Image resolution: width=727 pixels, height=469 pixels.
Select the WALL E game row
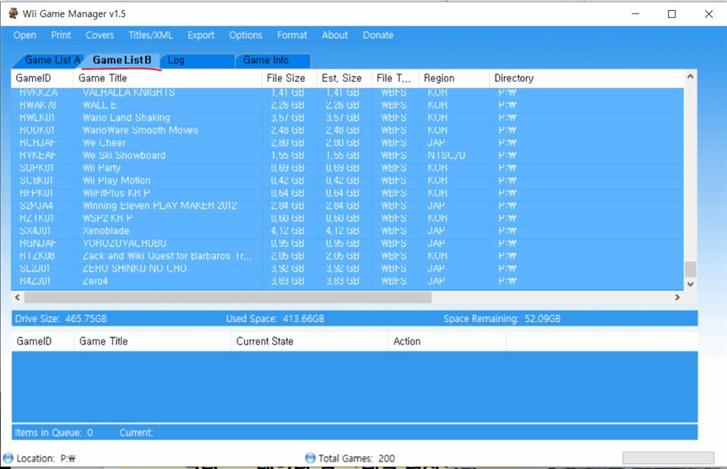(x=347, y=105)
